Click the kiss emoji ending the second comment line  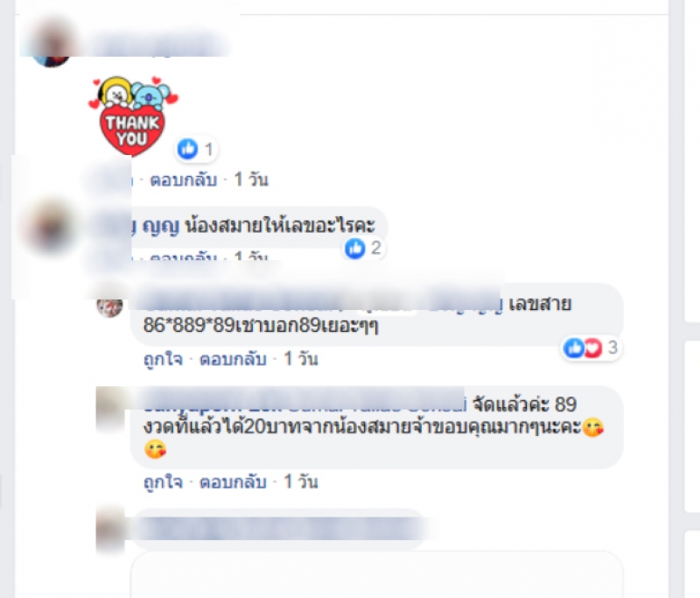[x=593, y=428]
